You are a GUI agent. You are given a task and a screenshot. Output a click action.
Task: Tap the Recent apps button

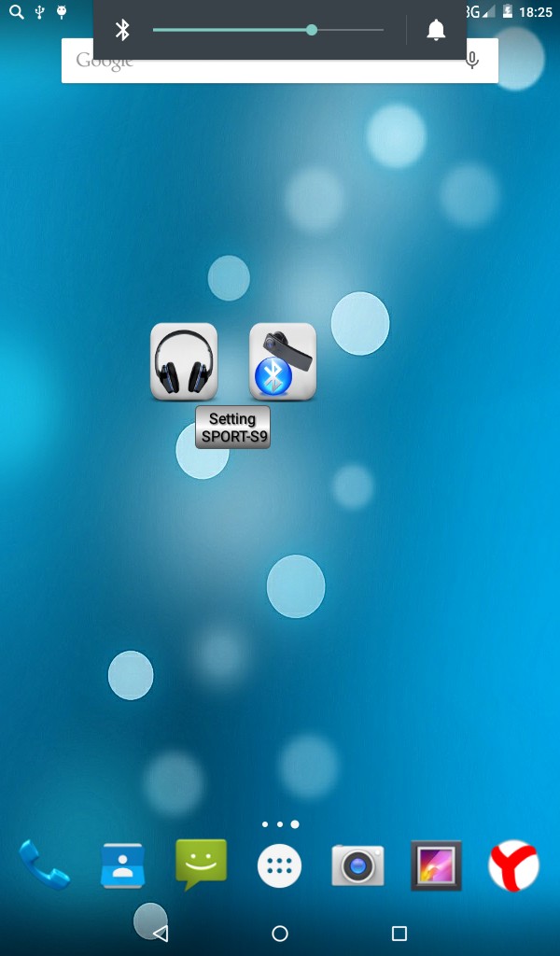[x=399, y=933]
